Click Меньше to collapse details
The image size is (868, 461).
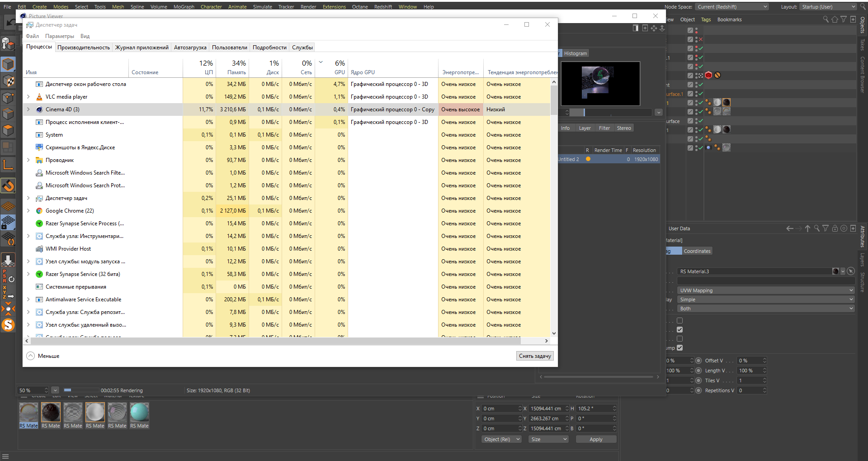tap(43, 356)
